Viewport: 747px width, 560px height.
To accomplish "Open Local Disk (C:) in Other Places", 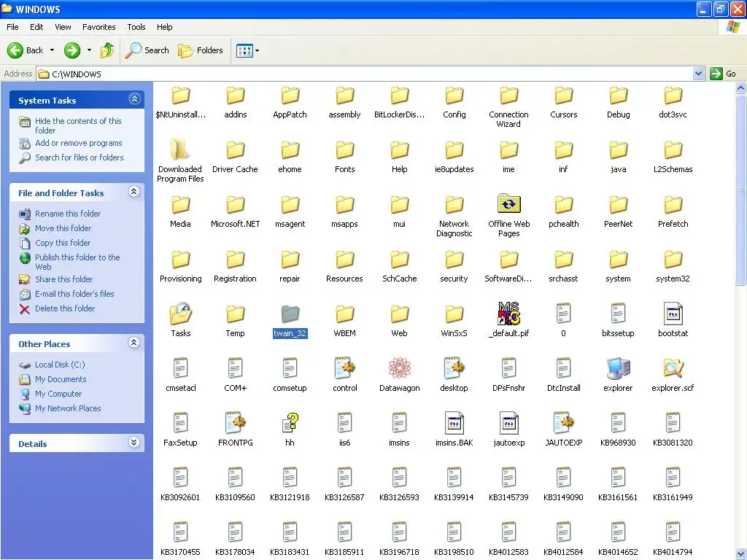I will click(60, 365).
